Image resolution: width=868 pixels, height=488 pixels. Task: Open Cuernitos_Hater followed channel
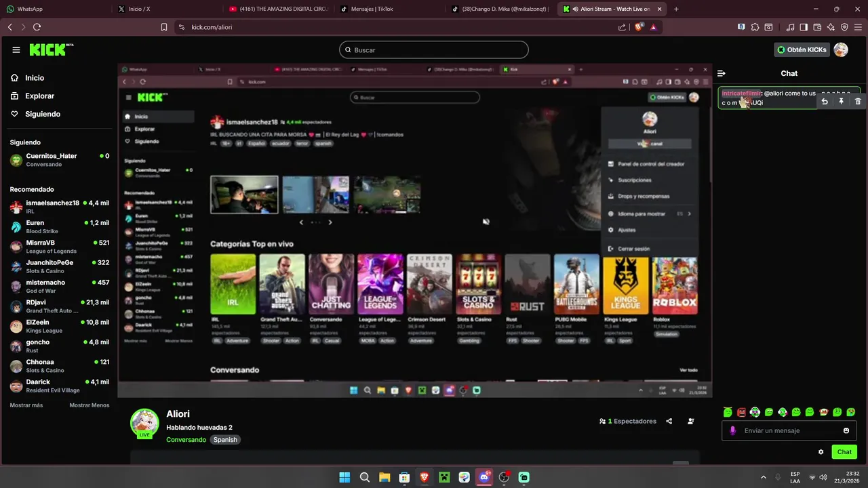click(x=60, y=160)
